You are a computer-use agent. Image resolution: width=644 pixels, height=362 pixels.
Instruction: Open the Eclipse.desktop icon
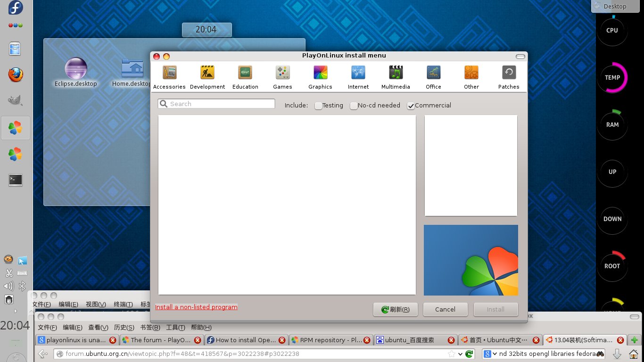pos(76,72)
